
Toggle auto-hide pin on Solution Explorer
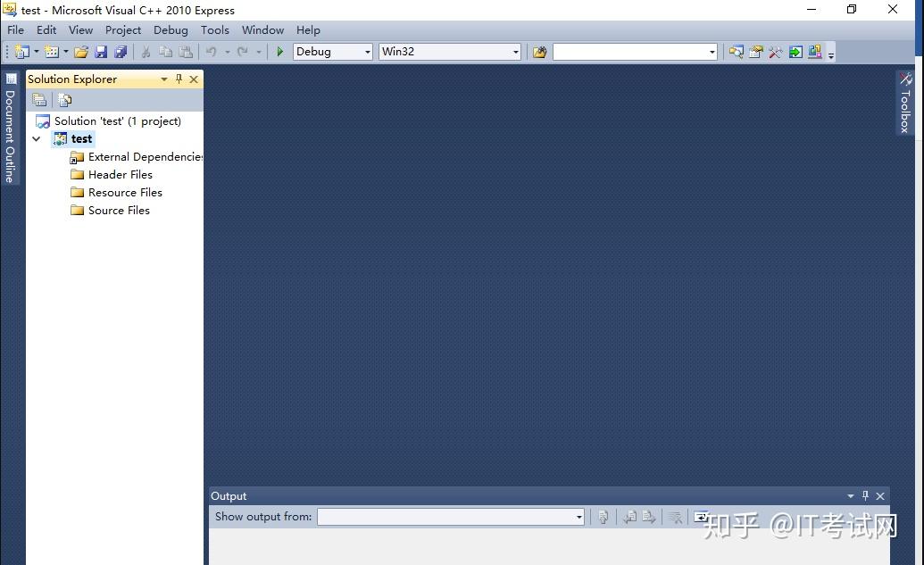179,79
